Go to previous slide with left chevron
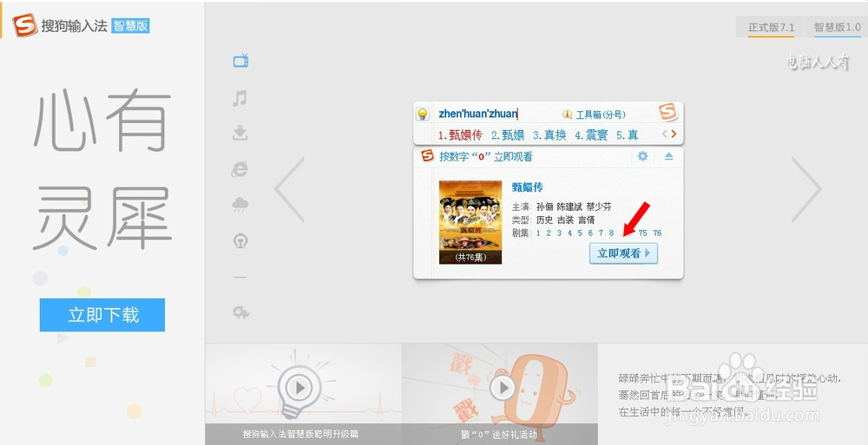 click(x=290, y=189)
